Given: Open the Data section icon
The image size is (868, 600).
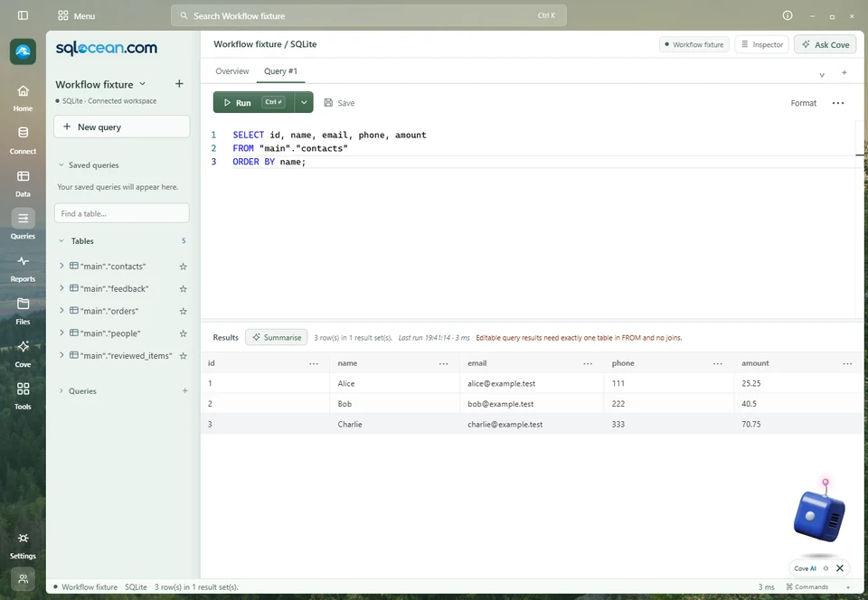Looking at the screenshot, I should (23, 183).
